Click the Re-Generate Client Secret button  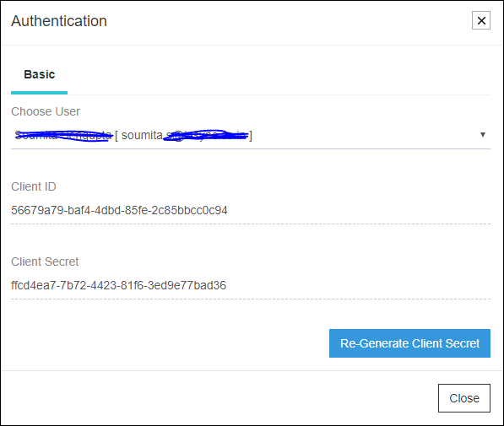point(409,343)
